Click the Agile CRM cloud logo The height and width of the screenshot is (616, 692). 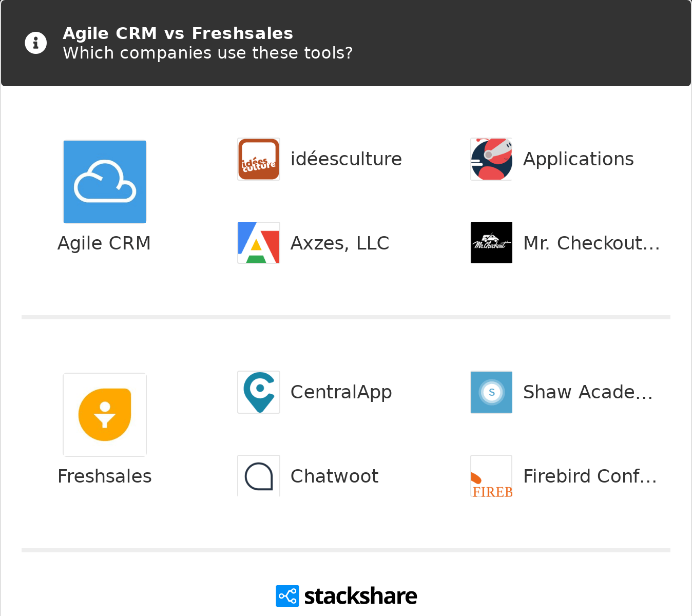click(x=105, y=182)
